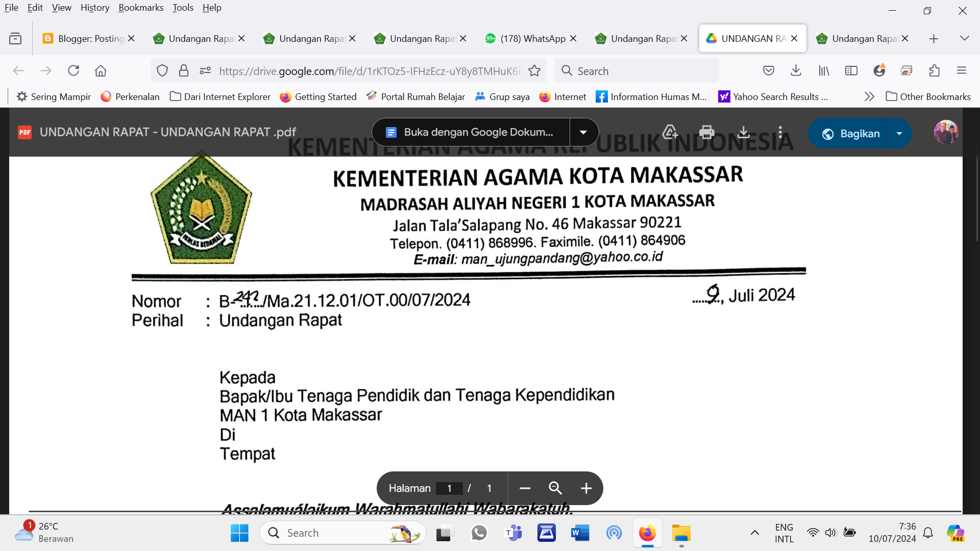Zoom out using the minus control
Screen dimensions: 980x551
525,488
